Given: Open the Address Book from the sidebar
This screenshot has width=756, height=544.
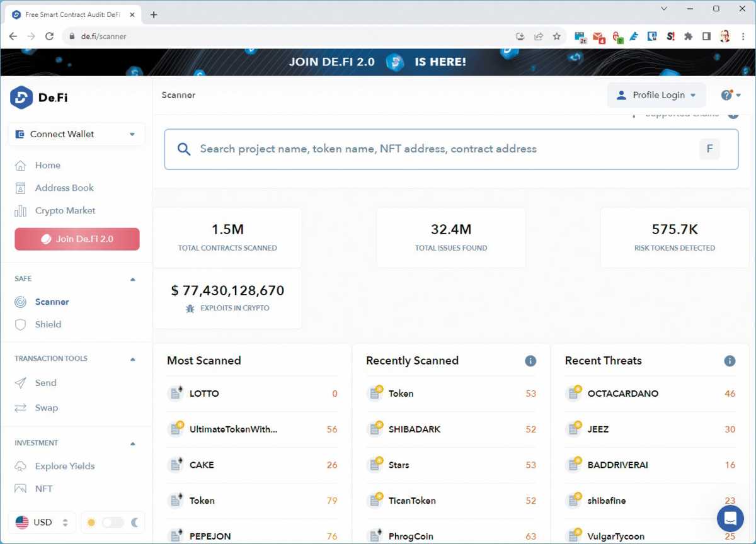Looking at the screenshot, I should [21, 188].
